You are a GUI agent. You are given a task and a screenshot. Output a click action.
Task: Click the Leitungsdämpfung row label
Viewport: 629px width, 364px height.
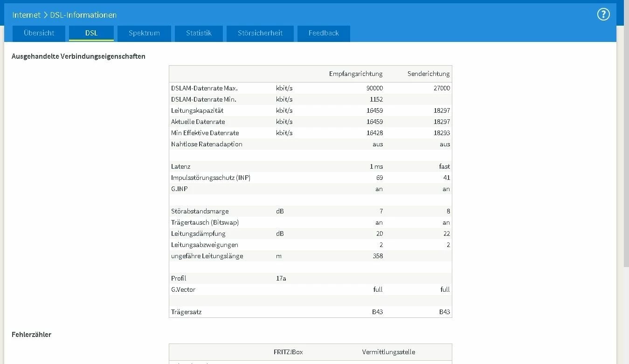pyautogui.click(x=198, y=234)
